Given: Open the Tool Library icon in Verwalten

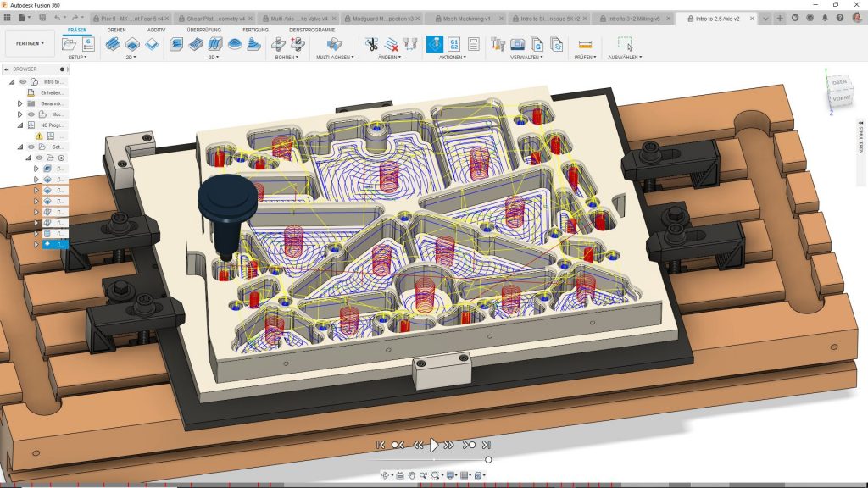Looking at the screenshot, I should 498,43.
